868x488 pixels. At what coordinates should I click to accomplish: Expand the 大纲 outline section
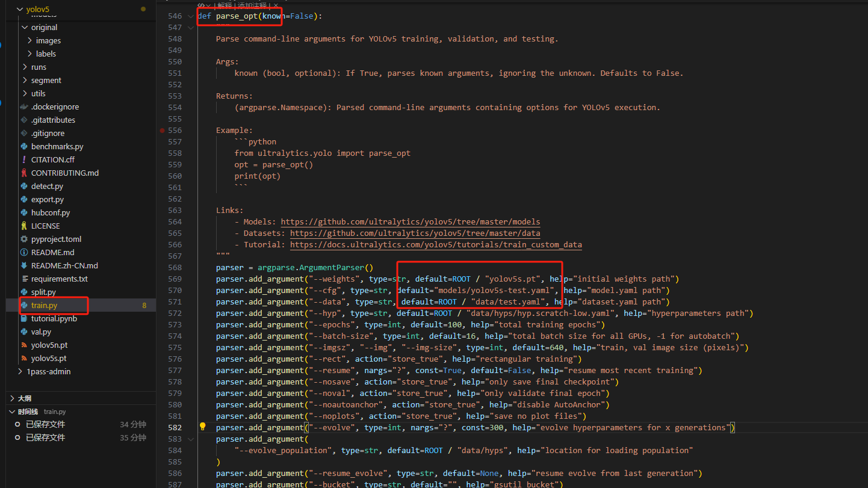point(13,398)
